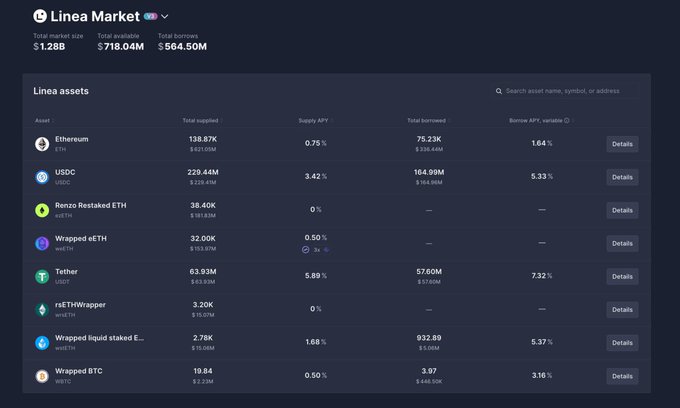Click Tether supply APY 5.89%

[316, 276]
